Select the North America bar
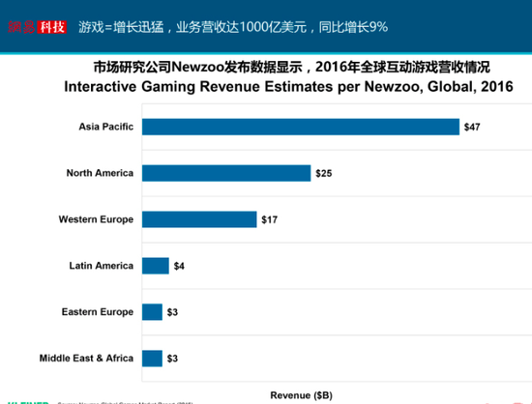The image size is (532, 404). point(226,173)
